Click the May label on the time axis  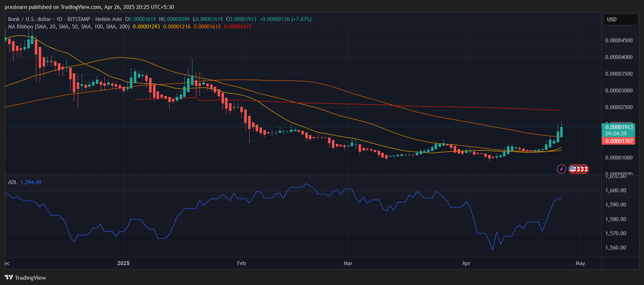pyautogui.click(x=580, y=263)
